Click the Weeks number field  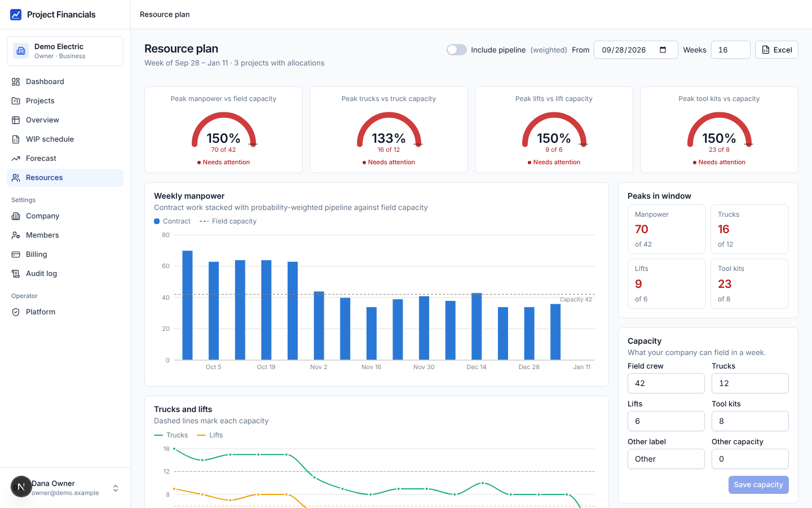(731, 50)
